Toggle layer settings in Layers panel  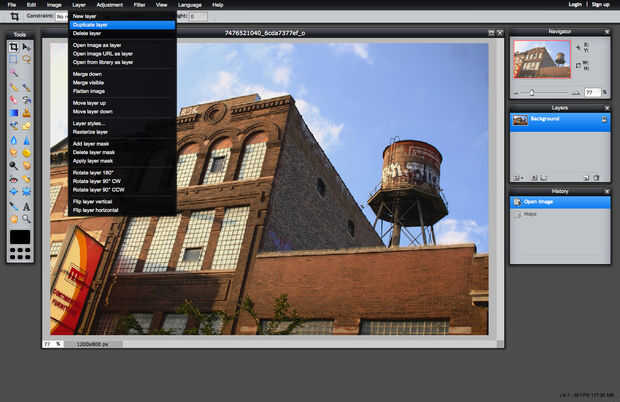point(518,178)
